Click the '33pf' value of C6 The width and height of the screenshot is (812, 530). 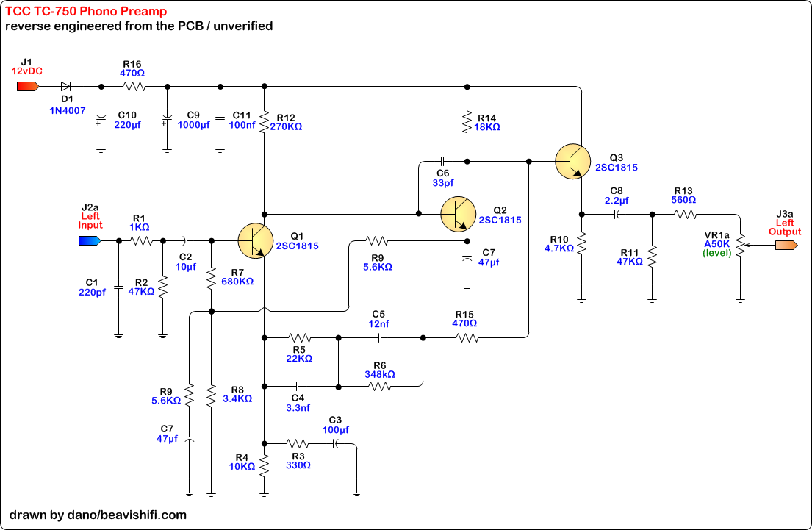coord(443,183)
